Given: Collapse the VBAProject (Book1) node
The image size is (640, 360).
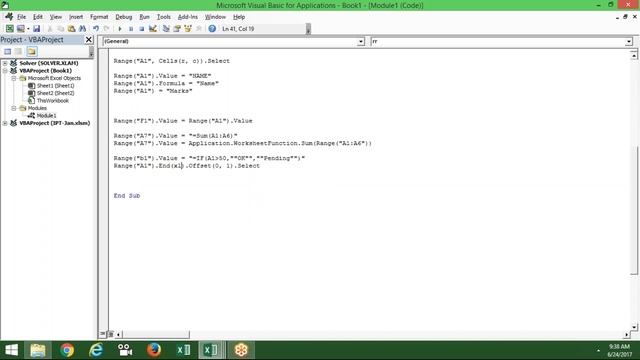Looking at the screenshot, I should 5,71.
